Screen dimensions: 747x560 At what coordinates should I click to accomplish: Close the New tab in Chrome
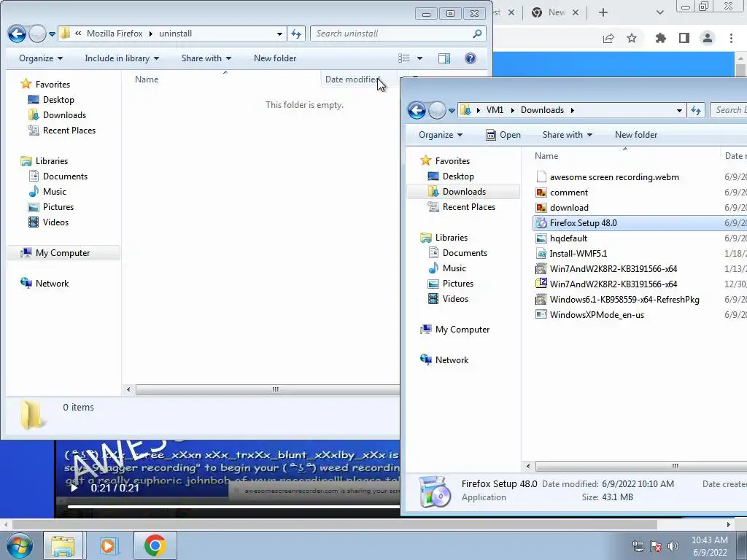[576, 12]
